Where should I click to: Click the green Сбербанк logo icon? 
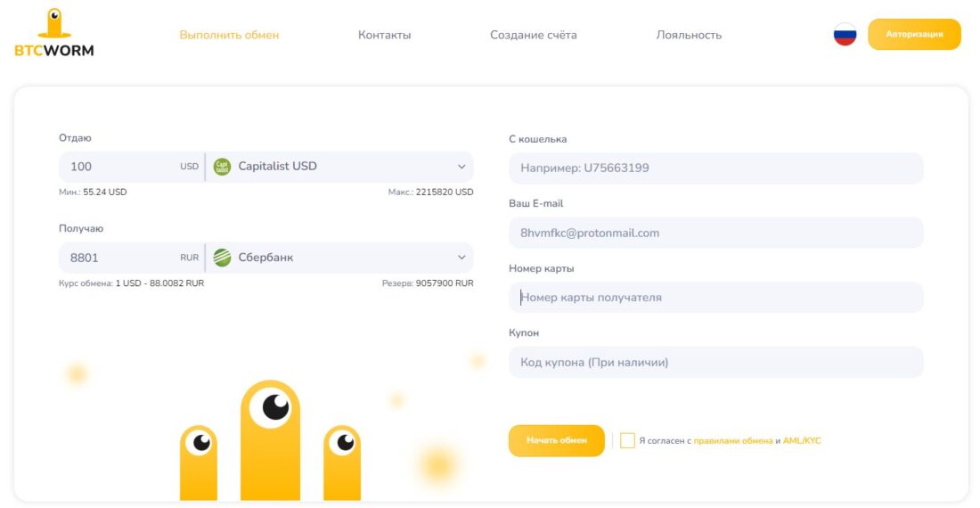point(222,258)
